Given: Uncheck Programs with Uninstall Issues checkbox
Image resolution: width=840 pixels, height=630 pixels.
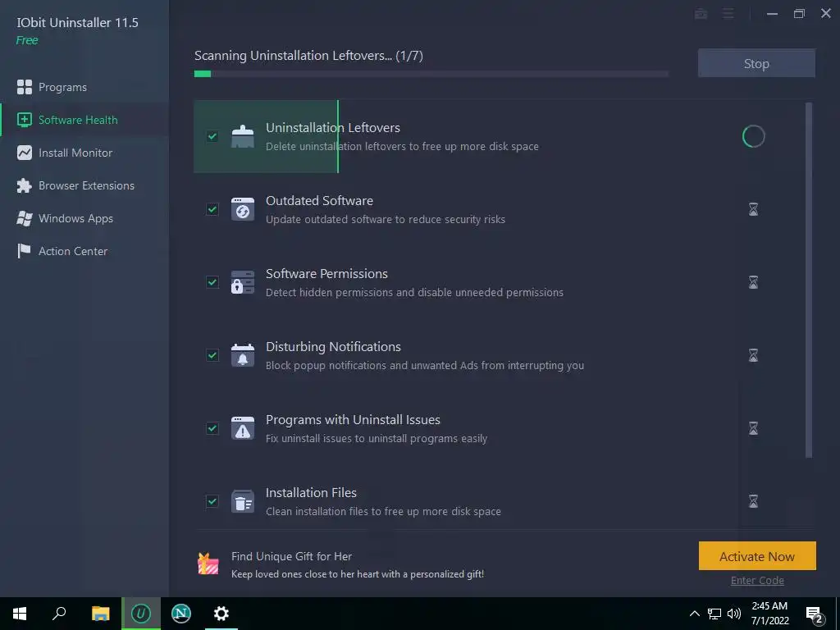Looking at the screenshot, I should click(212, 428).
